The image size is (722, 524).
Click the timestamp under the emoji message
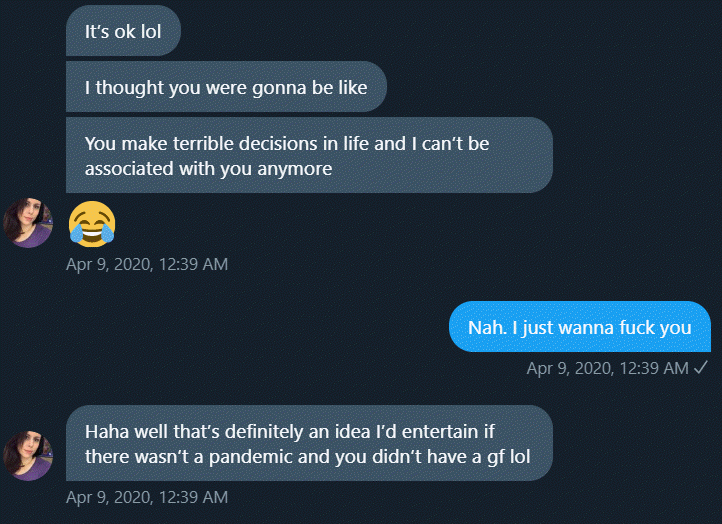(x=147, y=264)
